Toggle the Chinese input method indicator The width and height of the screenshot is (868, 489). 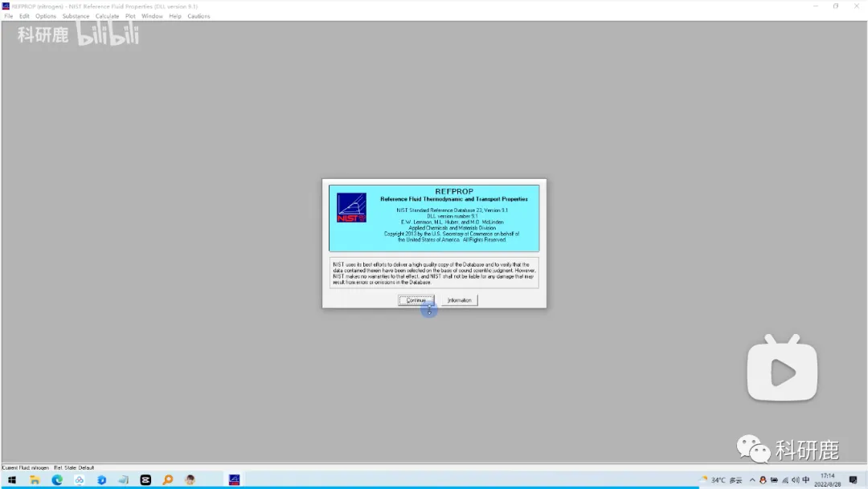[806, 480]
